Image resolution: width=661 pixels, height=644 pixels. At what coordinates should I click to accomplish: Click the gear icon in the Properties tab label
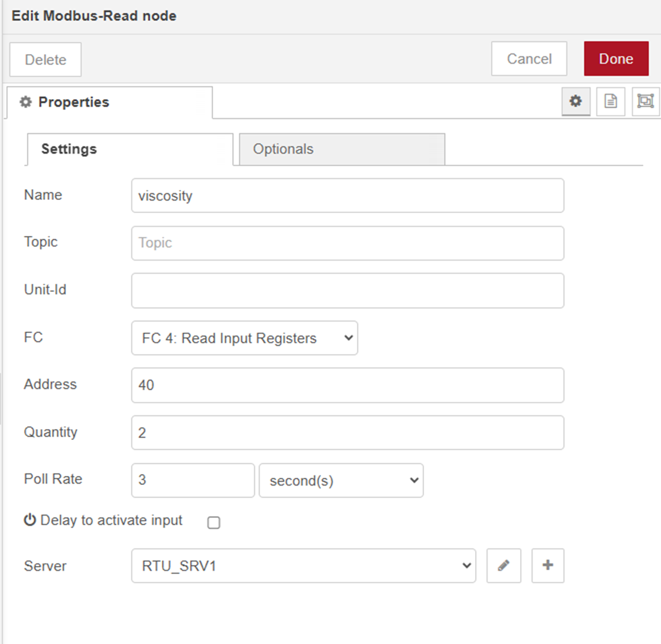[x=25, y=102]
